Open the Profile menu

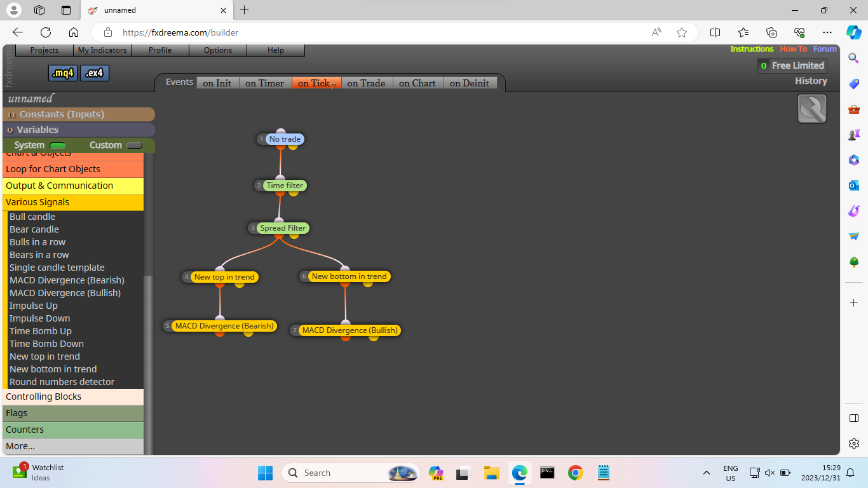click(x=160, y=50)
